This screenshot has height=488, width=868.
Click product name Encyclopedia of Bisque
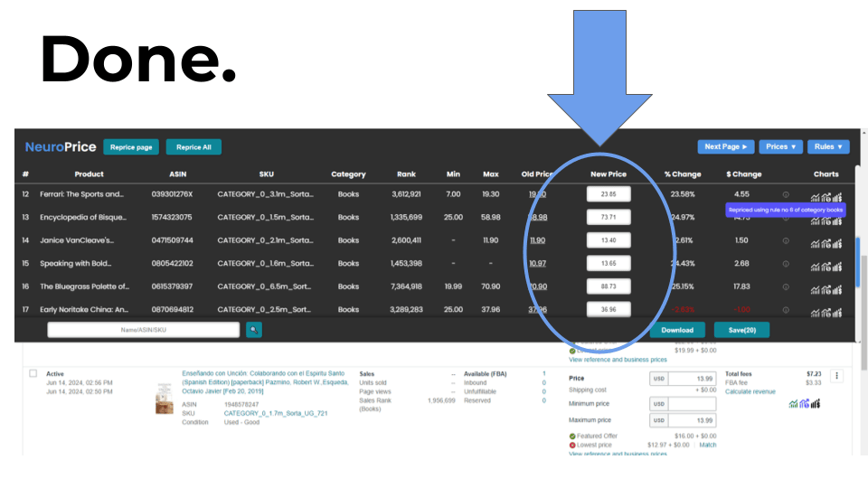tap(83, 217)
